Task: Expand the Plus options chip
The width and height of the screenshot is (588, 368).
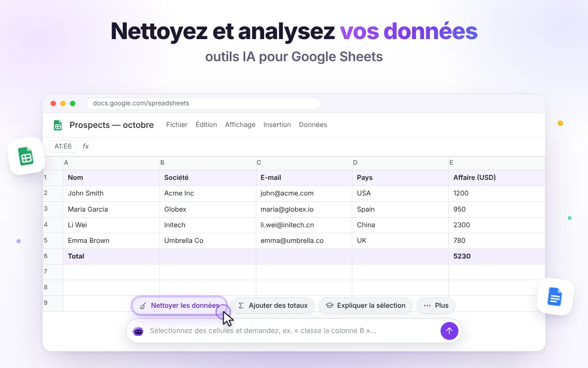Action: 435,305
